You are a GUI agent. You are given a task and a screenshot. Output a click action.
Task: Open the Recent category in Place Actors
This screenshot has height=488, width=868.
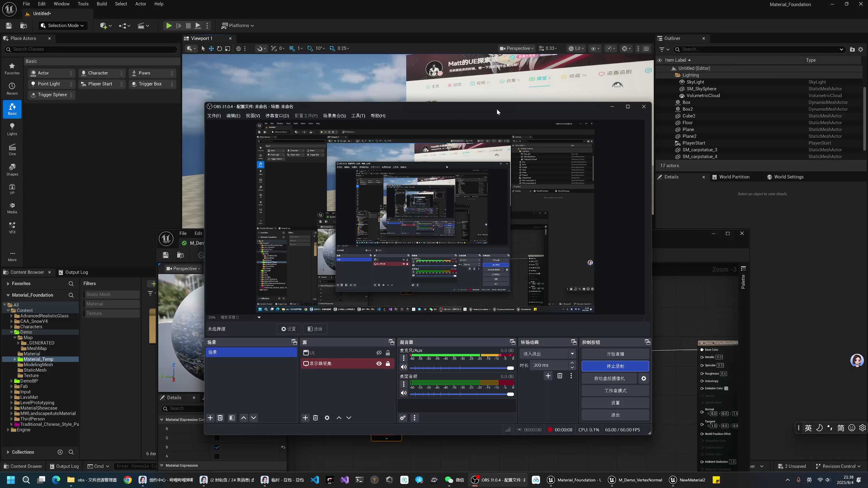[x=12, y=89]
